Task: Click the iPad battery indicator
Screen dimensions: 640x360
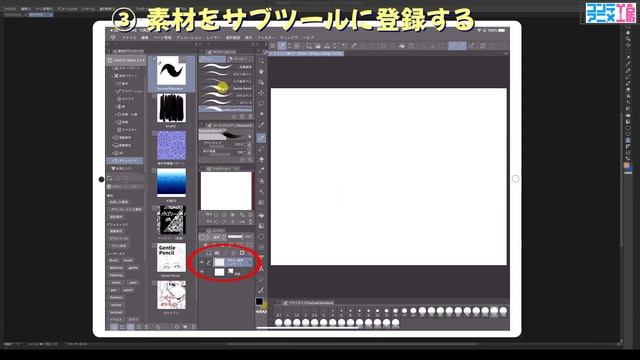Action: coord(502,30)
